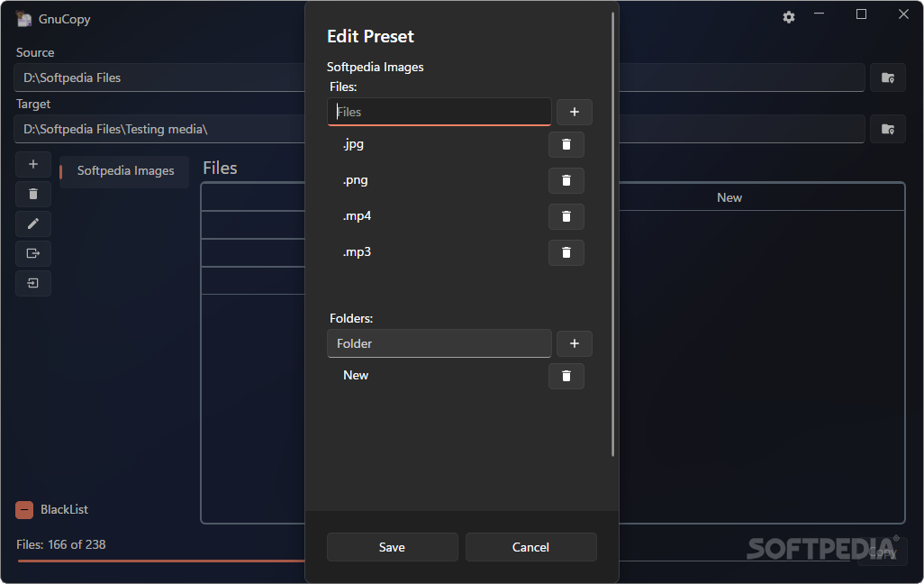The width and height of the screenshot is (924, 584).
Task: Save the edited preset
Action: click(x=392, y=547)
